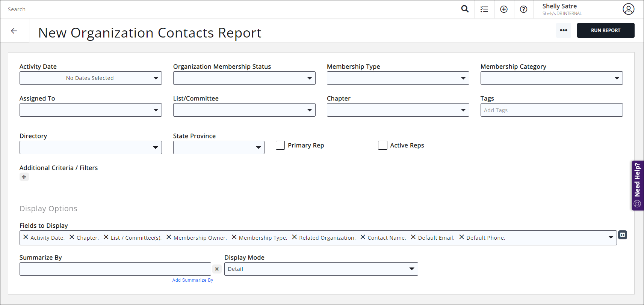644x305 pixels.
Task: Click the Run Report button
Action: [605, 30]
